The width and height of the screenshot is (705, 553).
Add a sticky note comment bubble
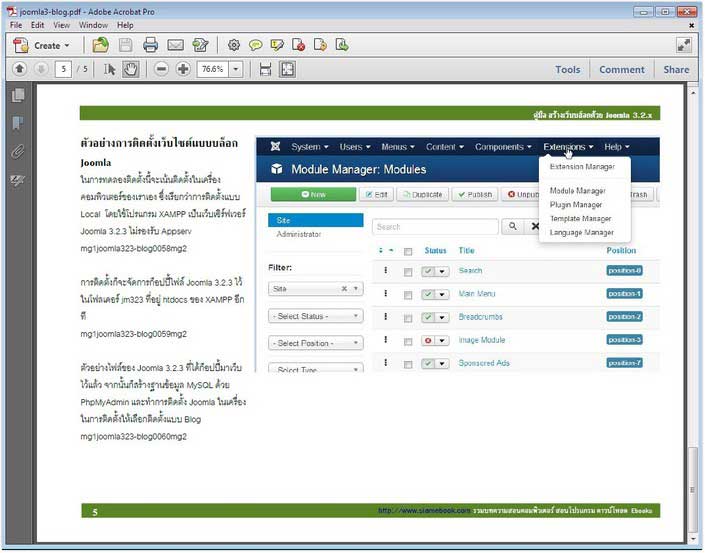255,45
